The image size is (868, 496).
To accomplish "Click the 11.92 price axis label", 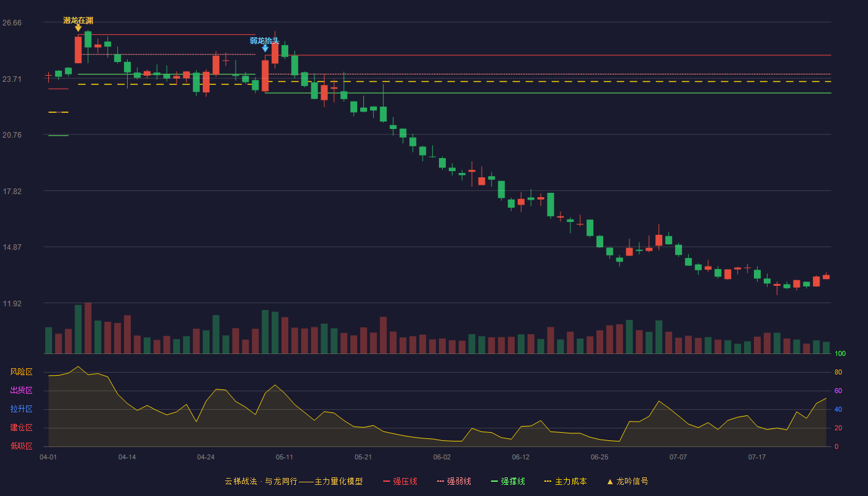I will coord(12,304).
